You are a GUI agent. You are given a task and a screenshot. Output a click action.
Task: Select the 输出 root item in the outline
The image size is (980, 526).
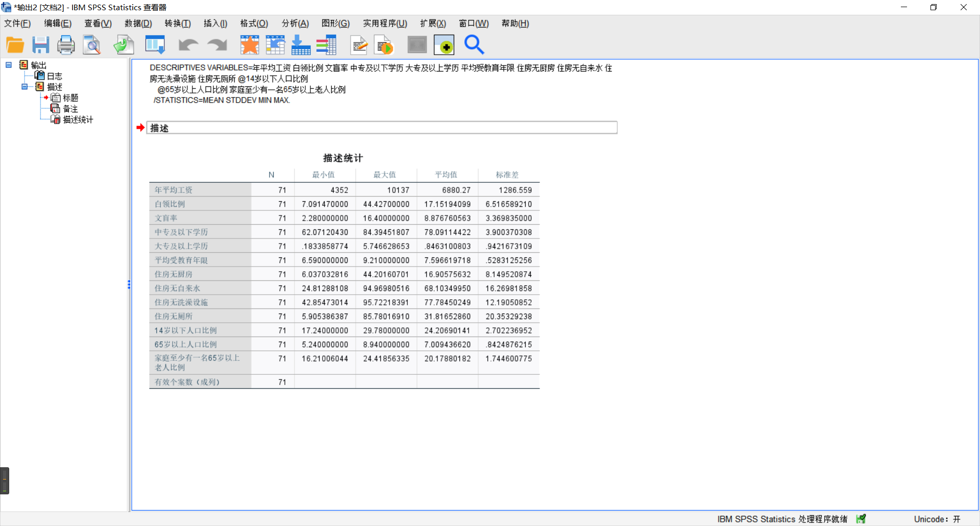[x=38, y=65]
